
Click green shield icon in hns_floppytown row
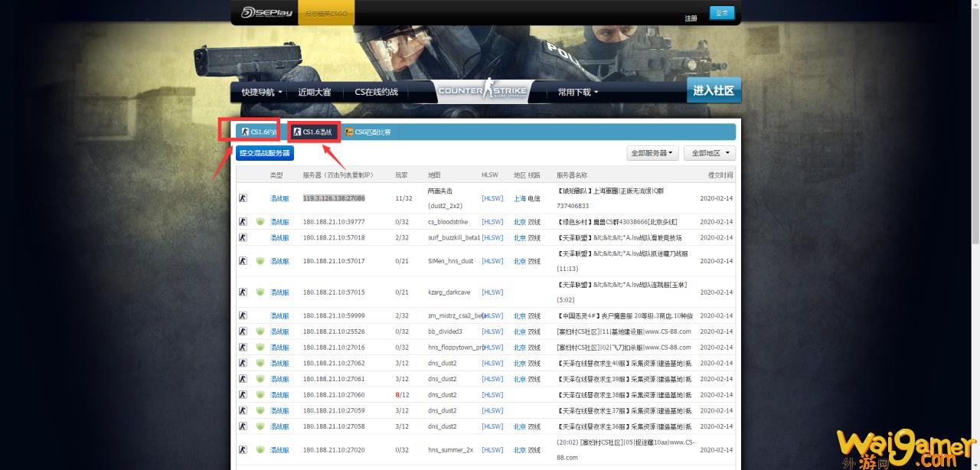tap(260, 348)
